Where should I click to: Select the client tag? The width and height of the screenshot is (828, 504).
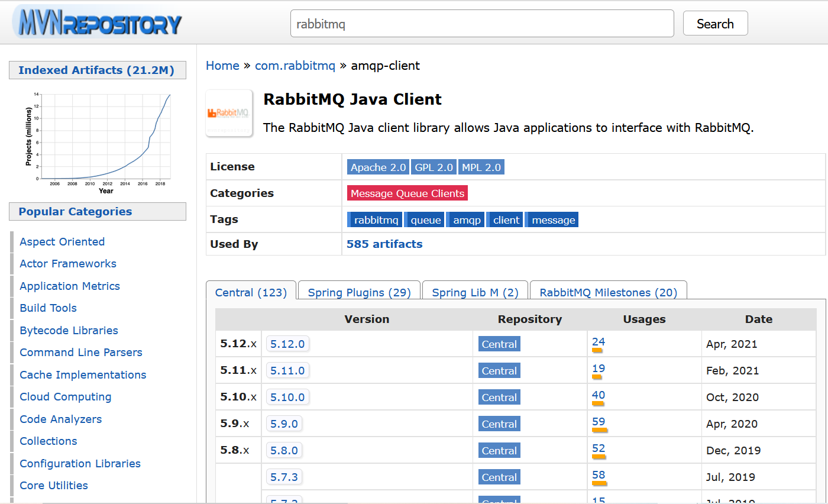coord(505,220)
